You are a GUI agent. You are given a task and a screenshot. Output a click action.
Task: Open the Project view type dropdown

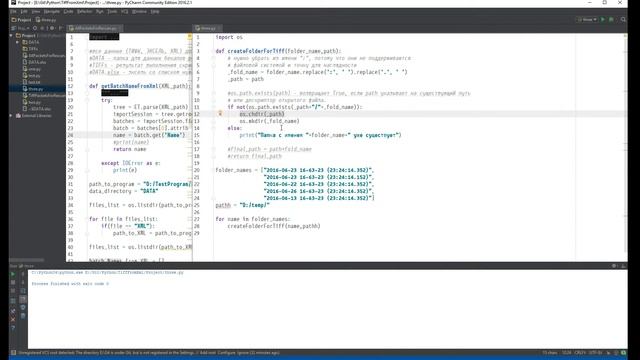click(20, 28)
